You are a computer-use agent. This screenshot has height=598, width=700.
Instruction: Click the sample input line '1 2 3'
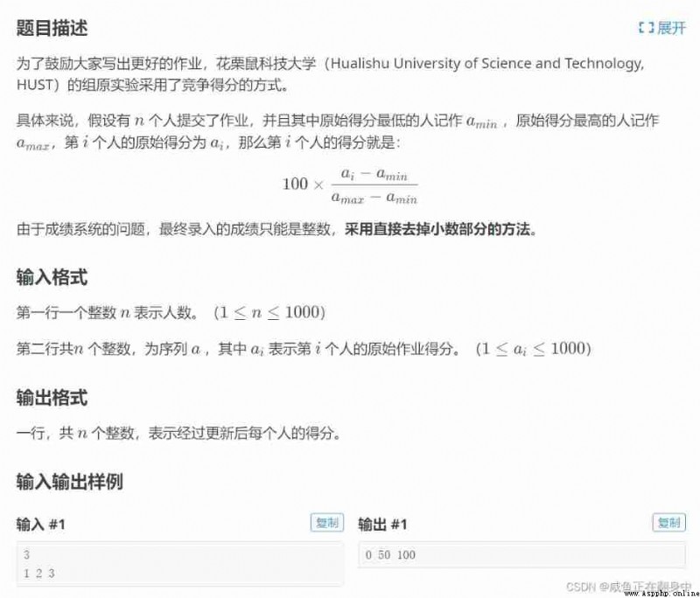tap(38, 573)
